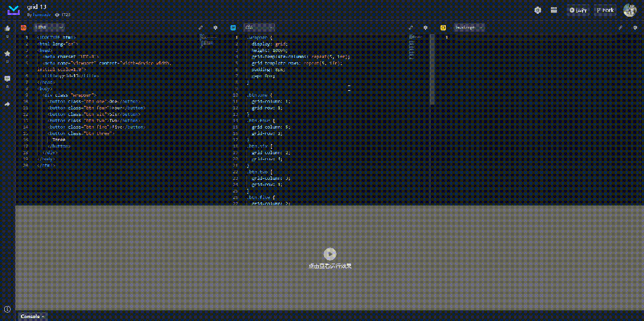Click the JavaScript language badge icon

coord(443,27)
